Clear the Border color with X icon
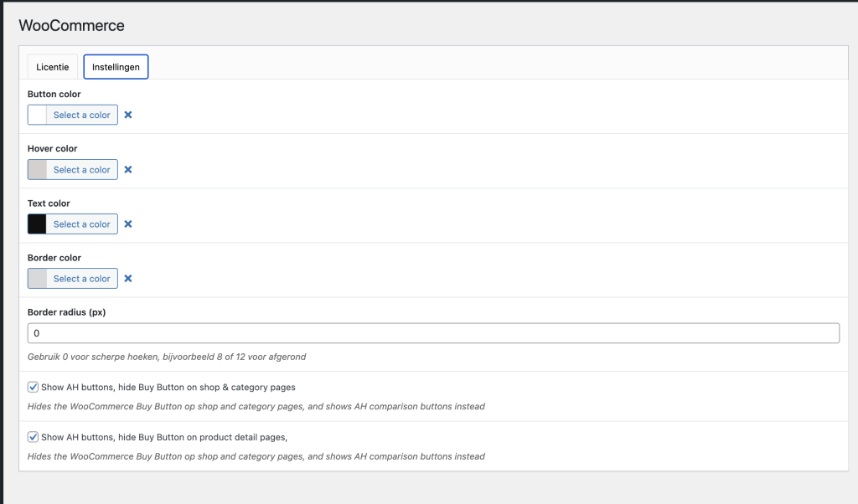Image resolution: width=858 pixels, height=504 pixels. pos(128,278)
